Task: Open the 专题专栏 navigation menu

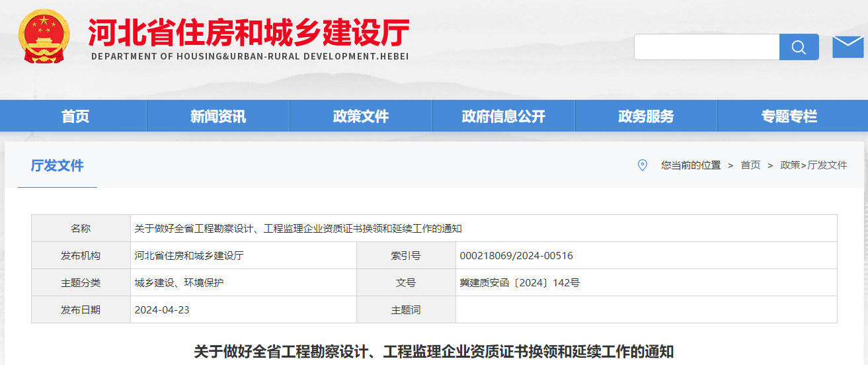Action: tap(789, 116)
